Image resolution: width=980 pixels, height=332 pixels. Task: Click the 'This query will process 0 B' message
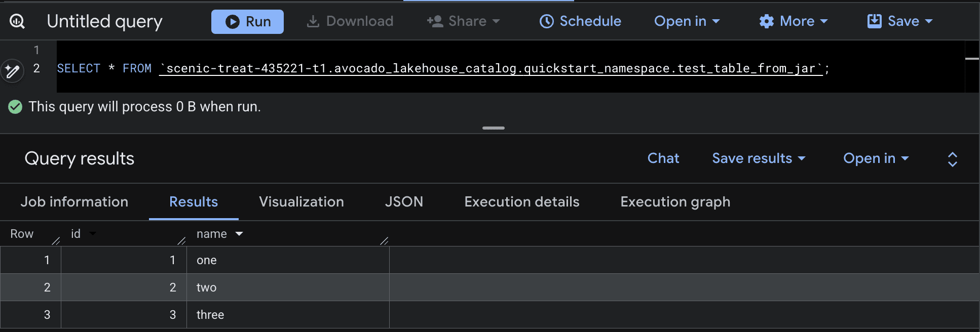point(144,107)
